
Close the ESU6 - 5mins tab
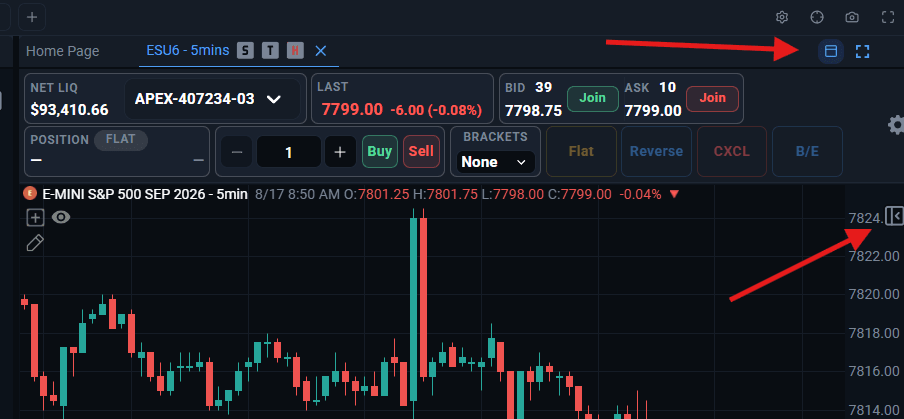321,51
